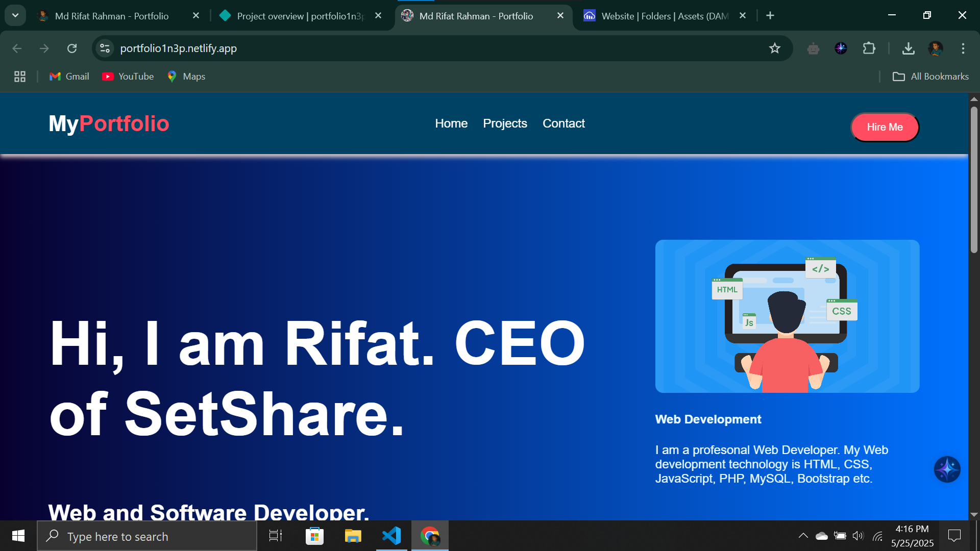Click scrollbar up arrow
This screenshot has height=551, width=980.
(974, 99)
